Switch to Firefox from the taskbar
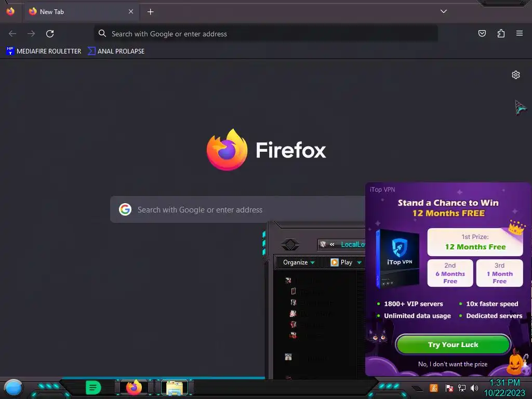The width and height of the screenshot is (532, 399). point(134,388)
